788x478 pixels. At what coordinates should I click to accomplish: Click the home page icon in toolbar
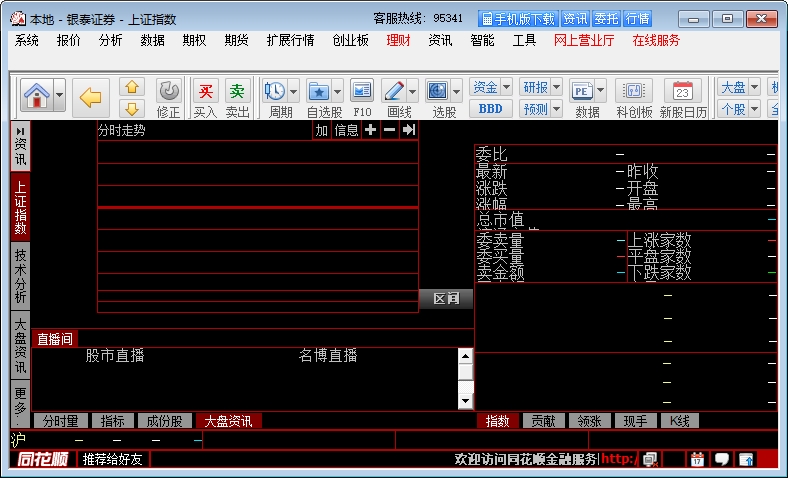36,96
